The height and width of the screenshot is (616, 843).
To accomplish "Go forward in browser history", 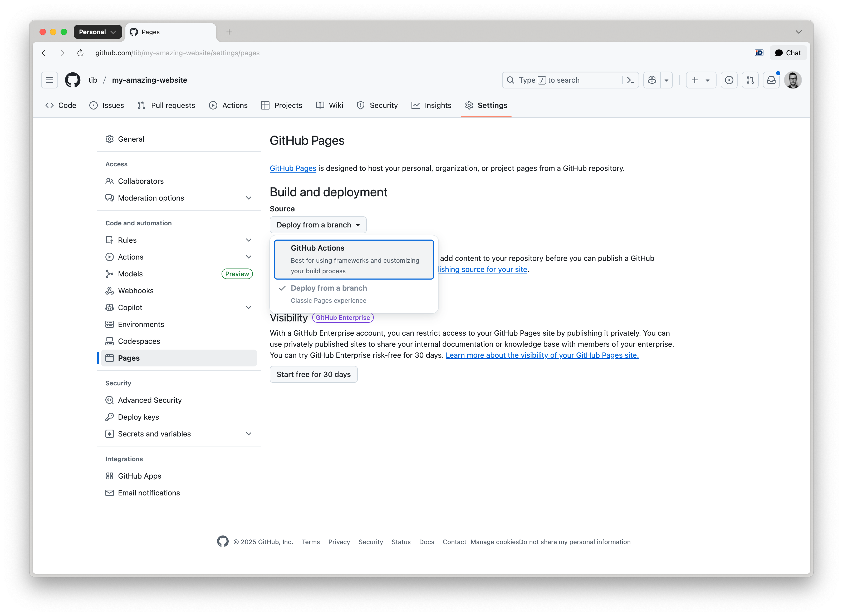I will point(62,53).
